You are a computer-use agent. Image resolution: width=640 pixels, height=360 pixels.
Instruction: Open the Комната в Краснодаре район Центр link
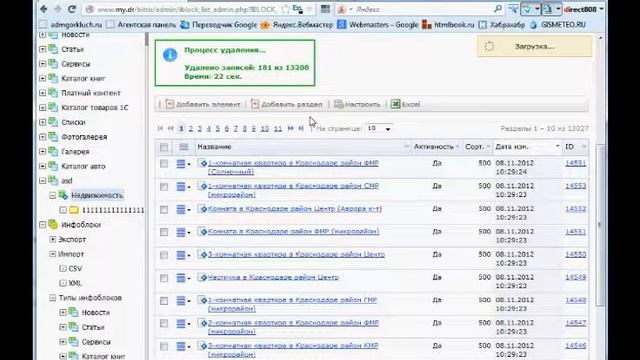[295, 209]
